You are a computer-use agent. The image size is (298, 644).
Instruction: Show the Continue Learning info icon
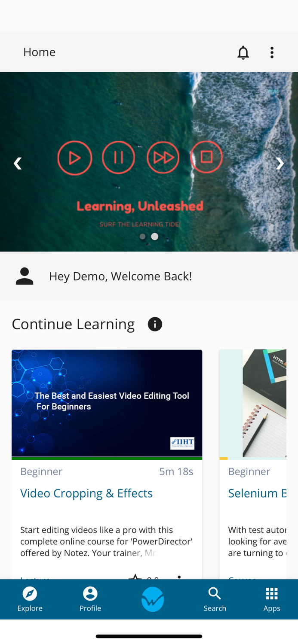(x=155, y=324)
